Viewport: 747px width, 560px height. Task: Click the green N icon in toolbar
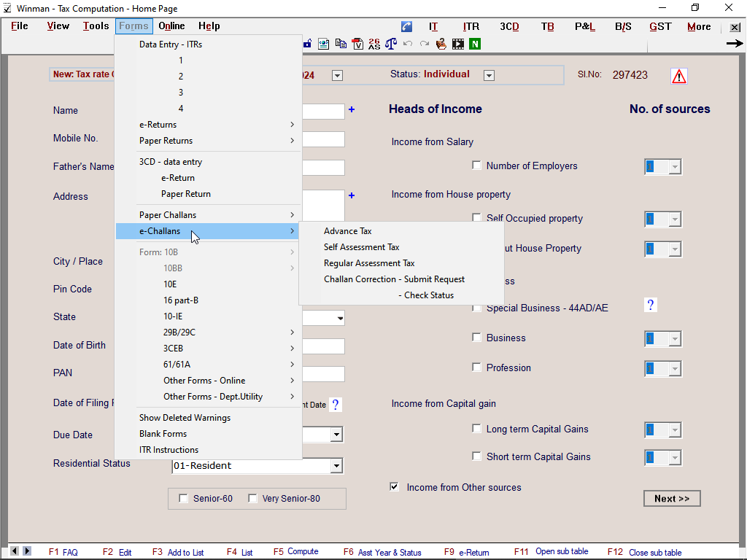click(475, 44)
